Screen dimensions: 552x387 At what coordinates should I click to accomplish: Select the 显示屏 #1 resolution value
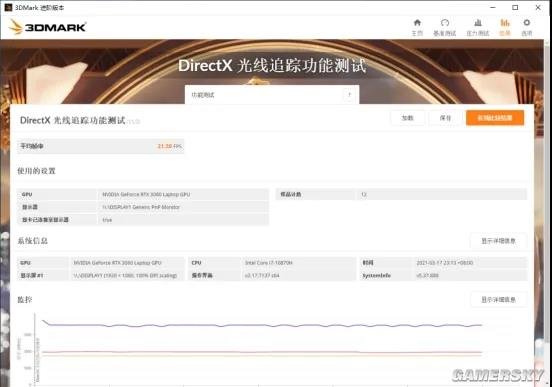pyautogui.click(x=125, y=275)
